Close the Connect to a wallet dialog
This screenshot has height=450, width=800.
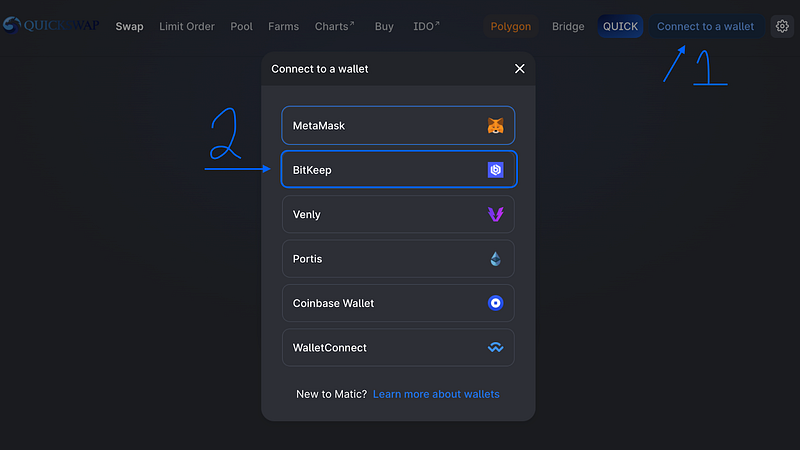[x=519, y=68]
